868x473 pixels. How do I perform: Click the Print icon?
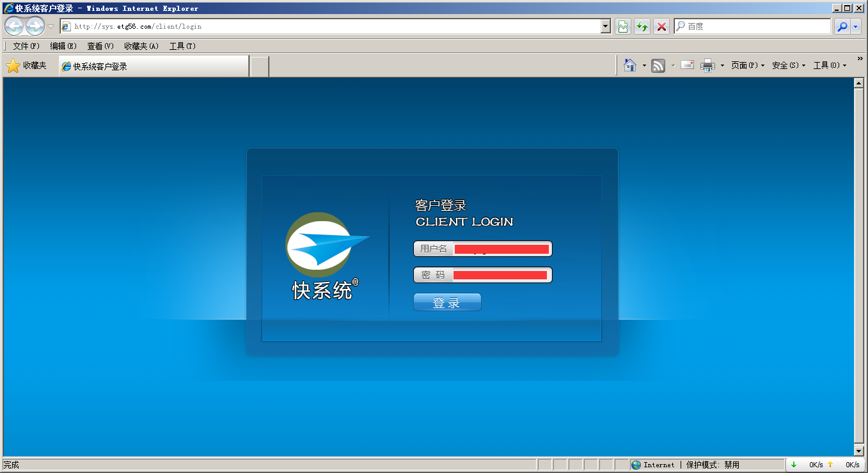point(707,65)
